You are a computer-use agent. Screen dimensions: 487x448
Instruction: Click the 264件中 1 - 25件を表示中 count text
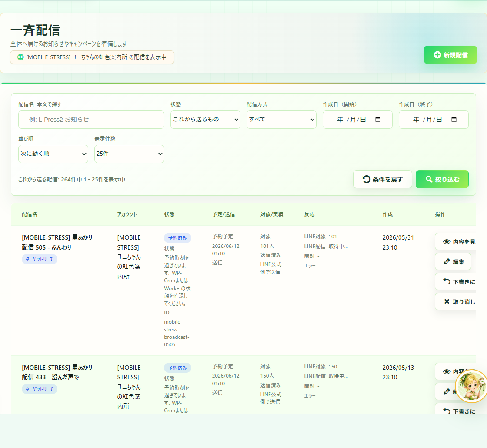(x=93, y=179)
